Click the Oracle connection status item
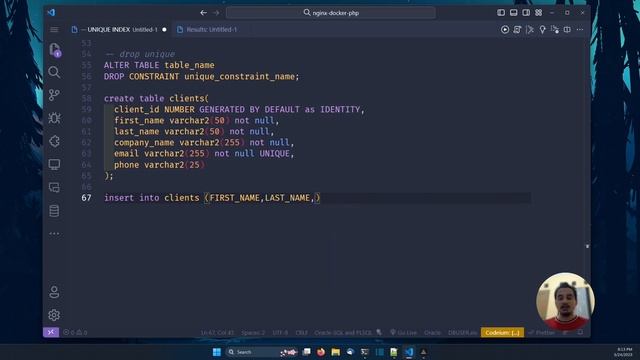Viewport: 640px width, 360px height. (432, 333)
